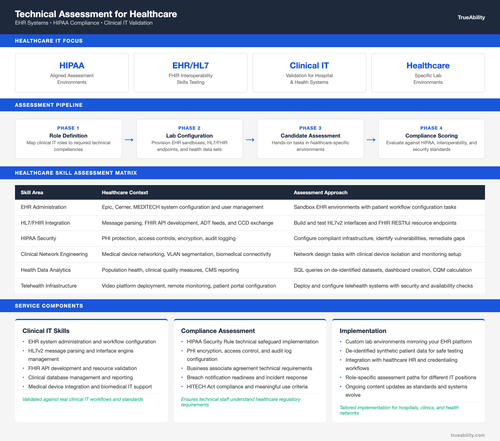
Task: Click the Validated against real clinical IT note
Action: pos(83,399)
